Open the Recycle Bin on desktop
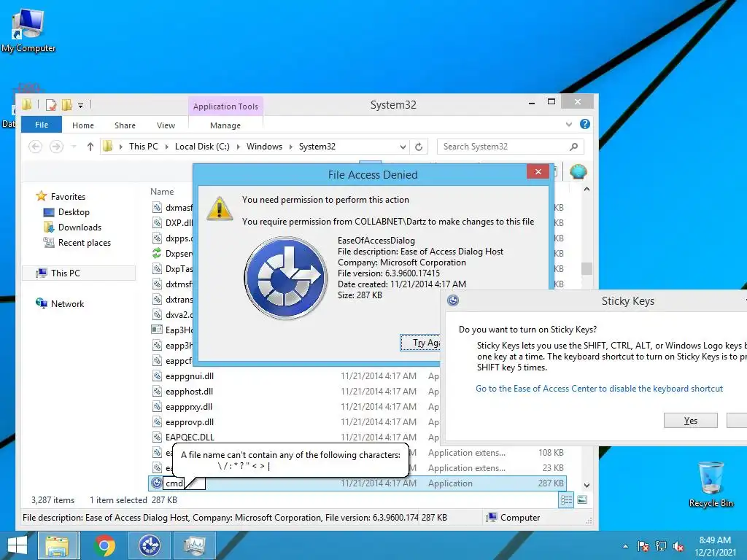Viewport: 747px width, 560px height. pyautogui.click(x=711, y=484)
